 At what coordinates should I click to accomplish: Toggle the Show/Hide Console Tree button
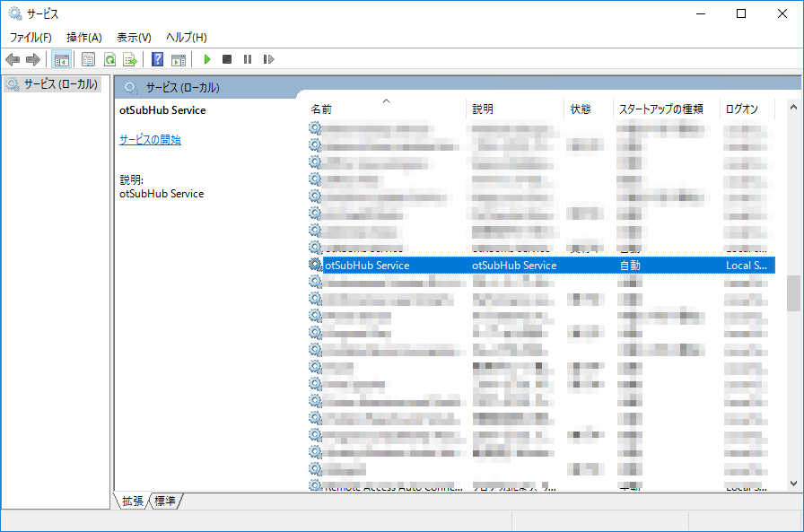coord(61,59)
